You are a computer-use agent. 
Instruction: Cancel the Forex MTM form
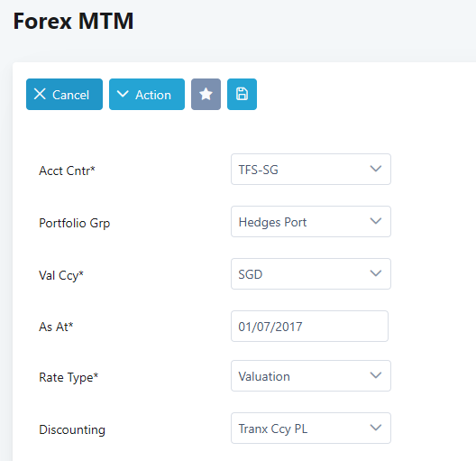(64, 94)
